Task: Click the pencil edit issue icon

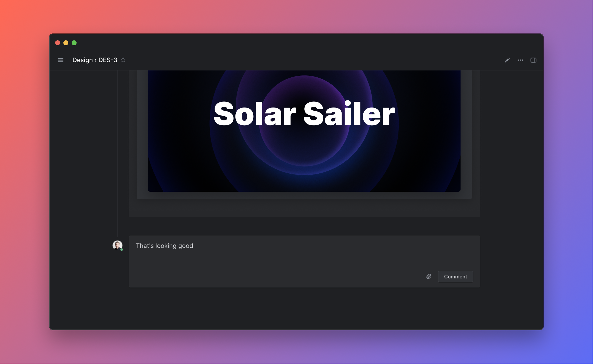Action: 507,60
